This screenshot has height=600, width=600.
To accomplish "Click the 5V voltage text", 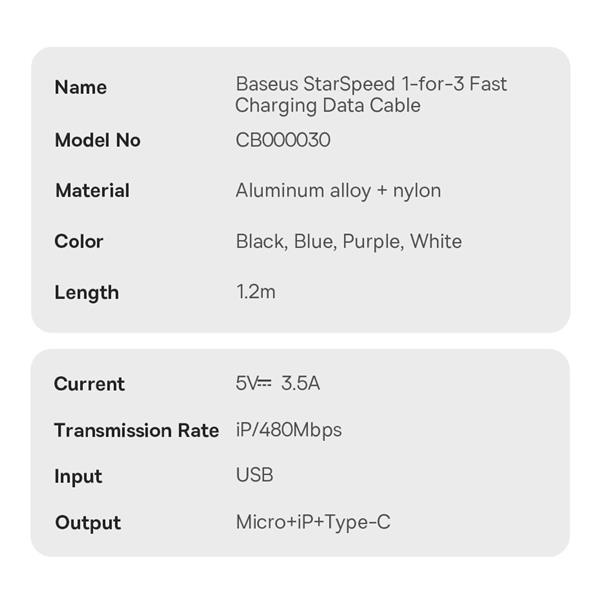I will click(x=246, y=383).
